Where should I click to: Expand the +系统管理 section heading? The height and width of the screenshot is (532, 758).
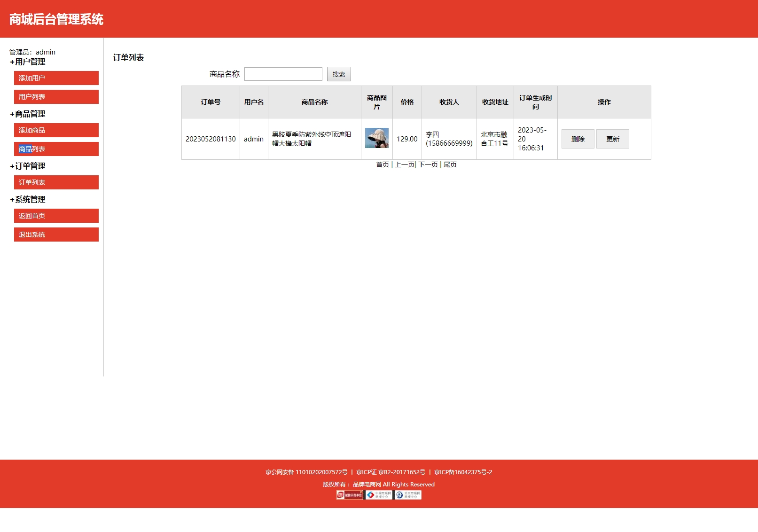tap(28, 199)
